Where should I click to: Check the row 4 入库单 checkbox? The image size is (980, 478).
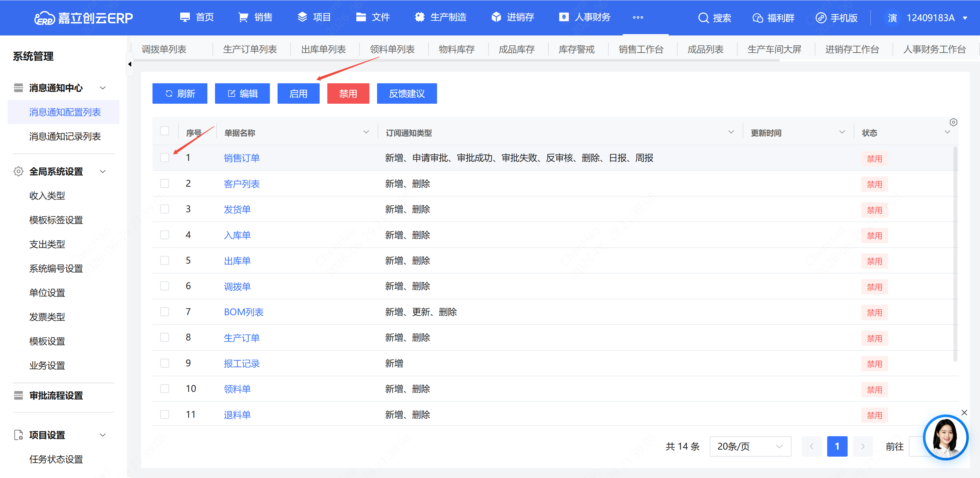(x=165, y=235)
